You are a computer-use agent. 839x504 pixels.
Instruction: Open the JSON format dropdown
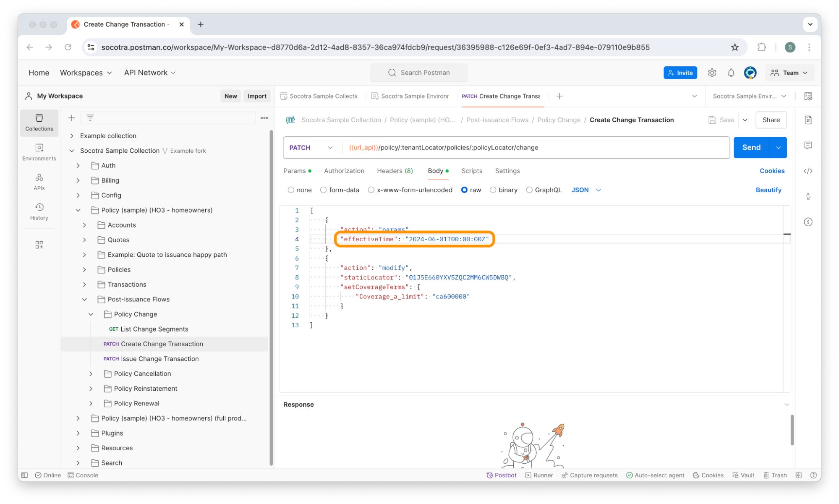click(x=586, y=190)
